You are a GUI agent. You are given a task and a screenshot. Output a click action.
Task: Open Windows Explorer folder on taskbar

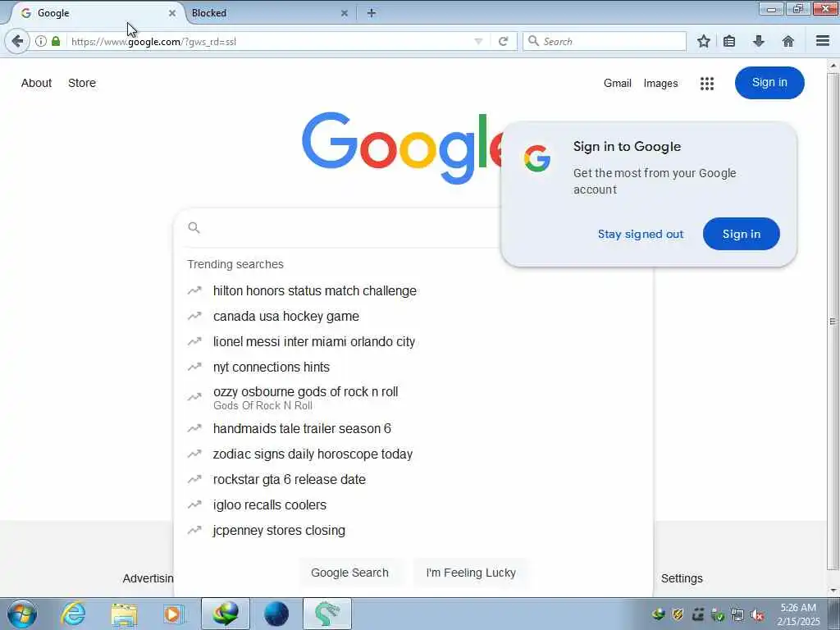click(125, 614)
